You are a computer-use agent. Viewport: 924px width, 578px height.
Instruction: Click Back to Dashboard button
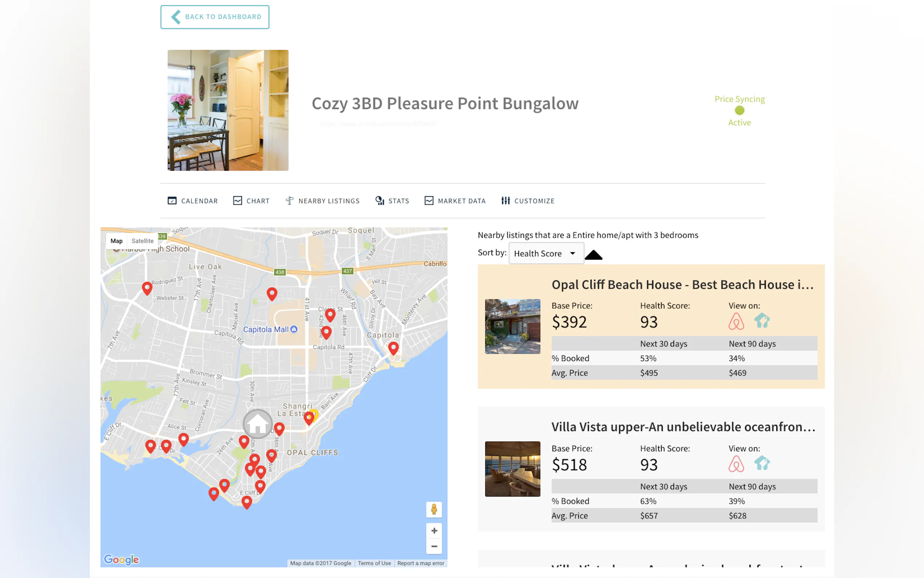(215, 17)
